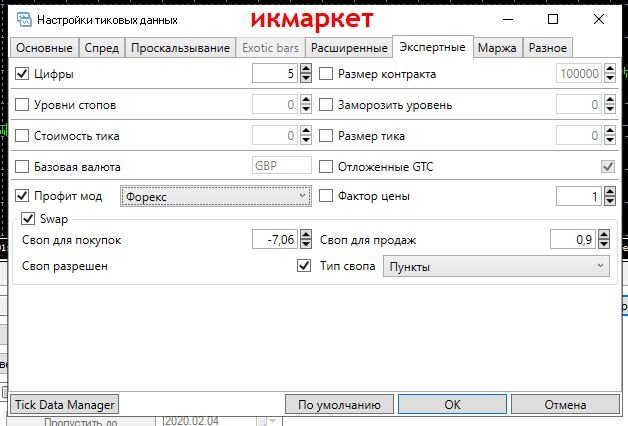This screenshot has width=628, height=426.
Task: Increase Цифры value with up arrow
Action: 306,68
